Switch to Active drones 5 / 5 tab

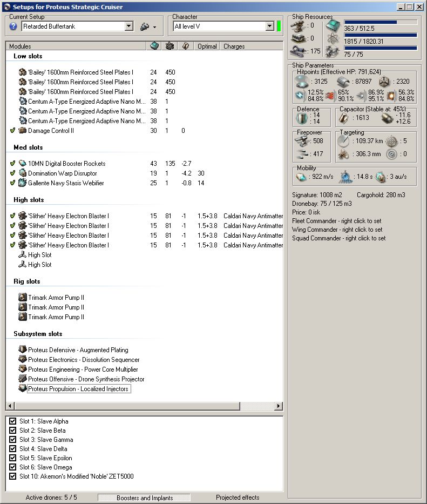51,498
